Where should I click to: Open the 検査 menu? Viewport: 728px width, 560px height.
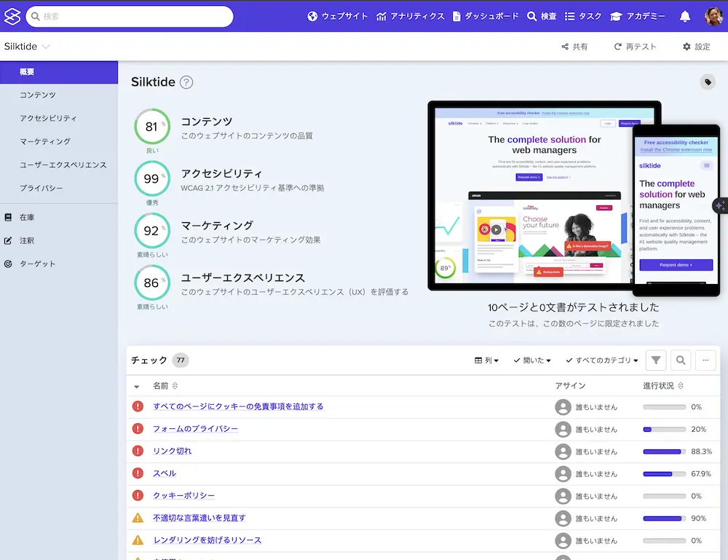[542, 16]
